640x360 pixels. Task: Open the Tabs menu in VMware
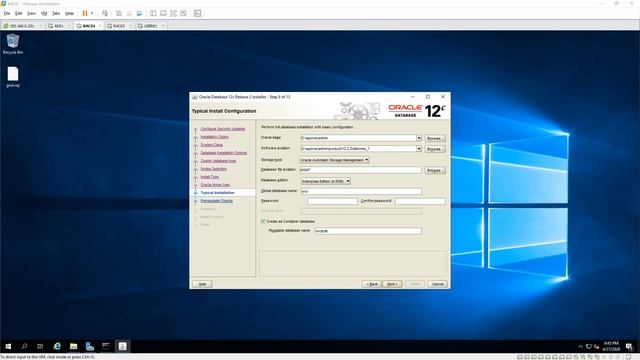pyautogui.click(x=56, y=13)
